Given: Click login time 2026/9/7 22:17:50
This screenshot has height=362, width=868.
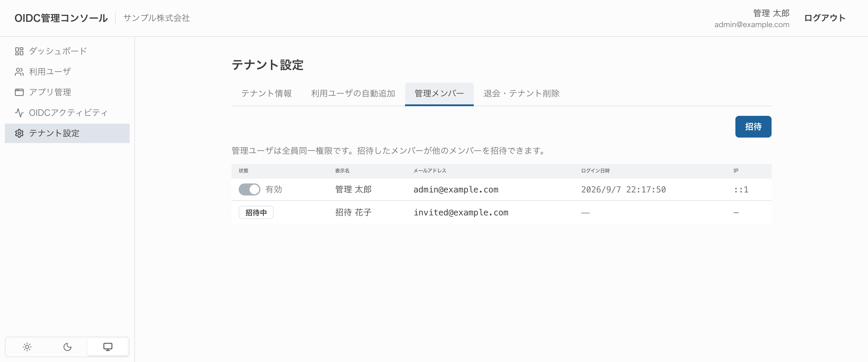Looking at the screenshot, I should coord(623,190).
